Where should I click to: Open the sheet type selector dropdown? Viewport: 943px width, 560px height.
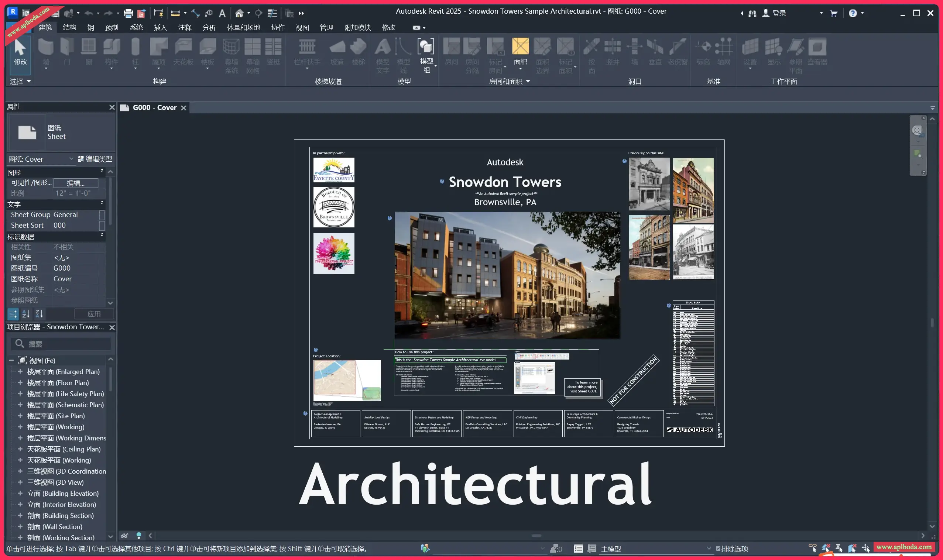click(x=71, y=159)
